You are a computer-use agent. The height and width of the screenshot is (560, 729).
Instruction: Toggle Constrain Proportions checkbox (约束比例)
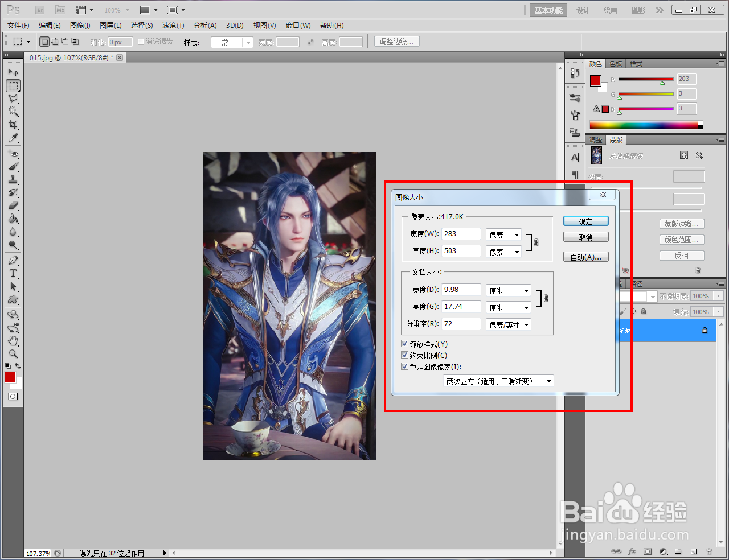[x=405, y=355]
